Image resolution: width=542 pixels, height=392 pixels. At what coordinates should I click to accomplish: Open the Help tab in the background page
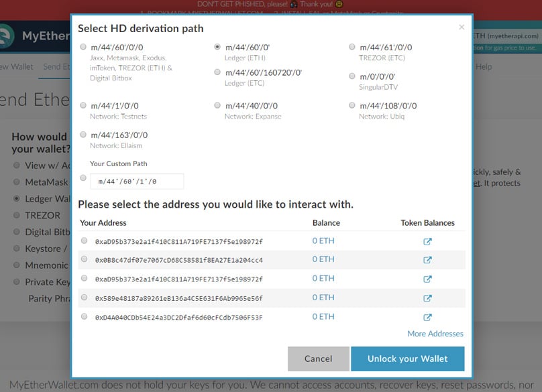pos(484,66)
